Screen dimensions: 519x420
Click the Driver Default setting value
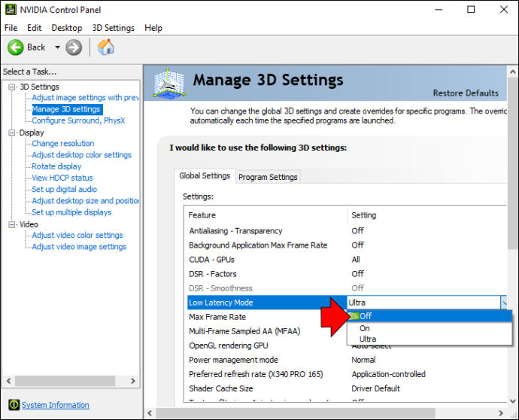click(375, 388)
